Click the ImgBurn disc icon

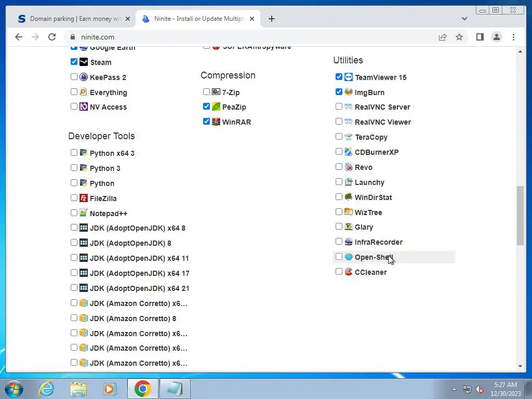click(x=349, y=92)
